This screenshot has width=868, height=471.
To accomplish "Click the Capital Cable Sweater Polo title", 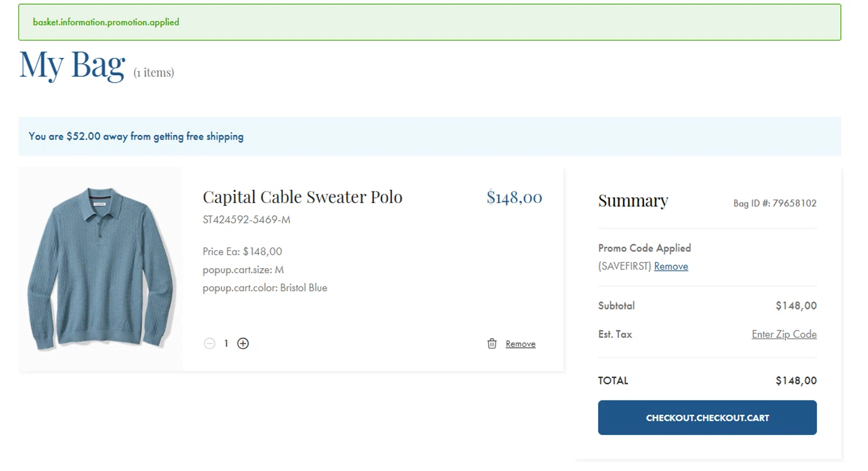I will click(x=302, y=197).
